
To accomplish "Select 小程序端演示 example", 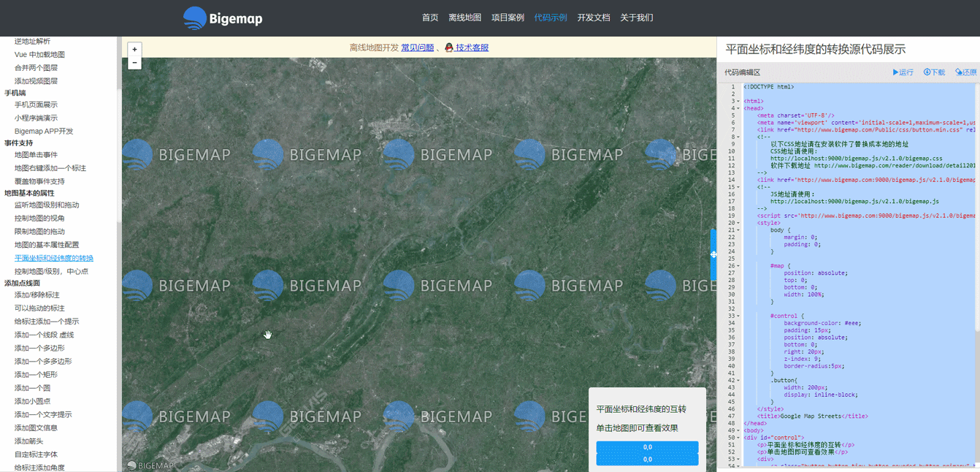I will 36,118.
